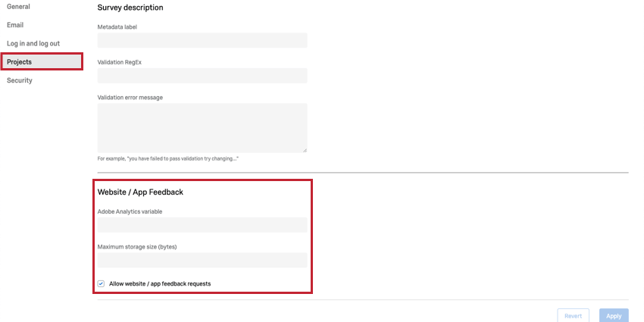This screenshot has height=322, width=644.
Task: Click the 'Metadata label' field caption
Action: click(117, 27)
